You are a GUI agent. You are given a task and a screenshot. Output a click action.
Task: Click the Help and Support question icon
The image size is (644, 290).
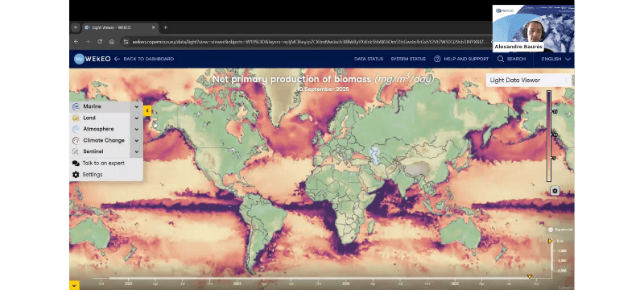tap(437, 59)
